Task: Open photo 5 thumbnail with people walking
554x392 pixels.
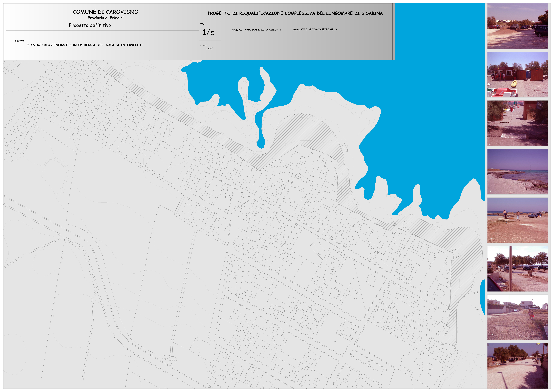Action: (x=517, y=220)
